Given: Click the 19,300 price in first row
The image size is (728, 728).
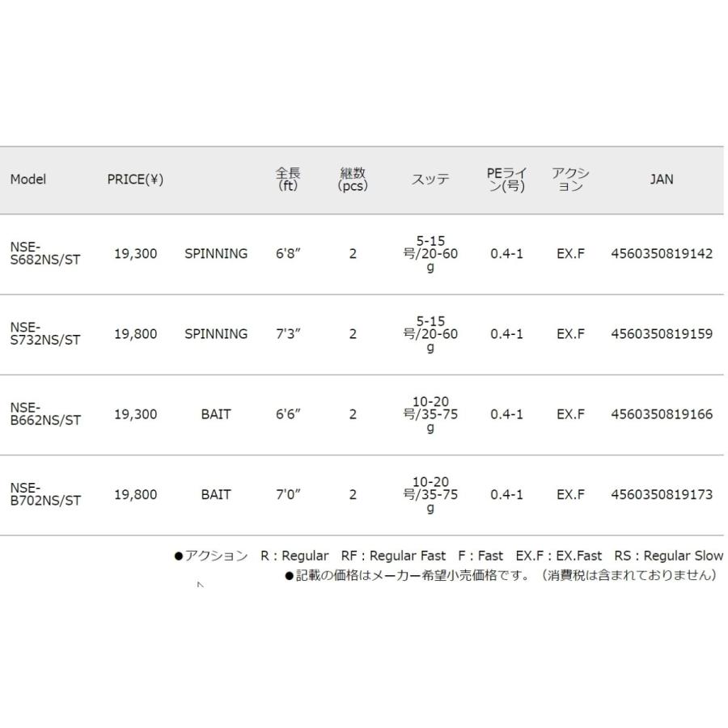Looking at the screenshot, I should (x=136, y=254).
